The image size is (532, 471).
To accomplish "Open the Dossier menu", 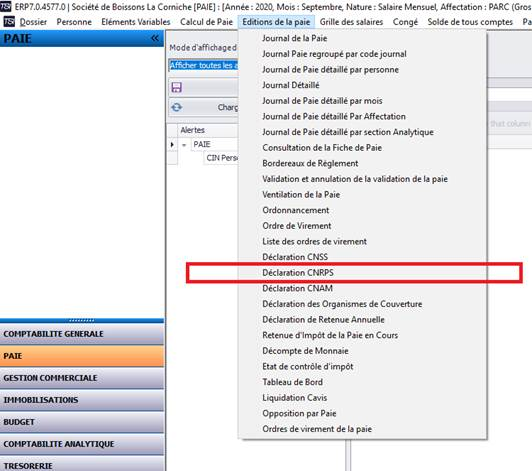I will pos(33,22).
